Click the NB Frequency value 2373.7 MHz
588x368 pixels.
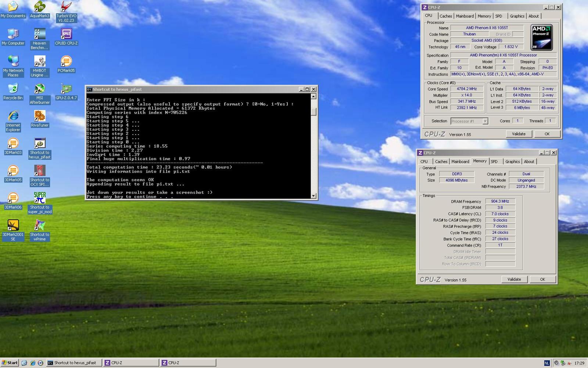click(x=526, y=187)
